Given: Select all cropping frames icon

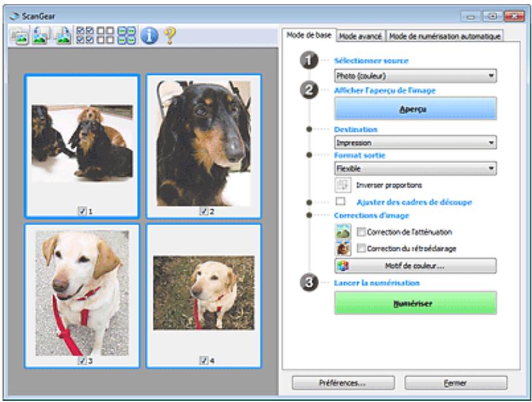Looking at the screenshot, I should click(x=127, y=36).
